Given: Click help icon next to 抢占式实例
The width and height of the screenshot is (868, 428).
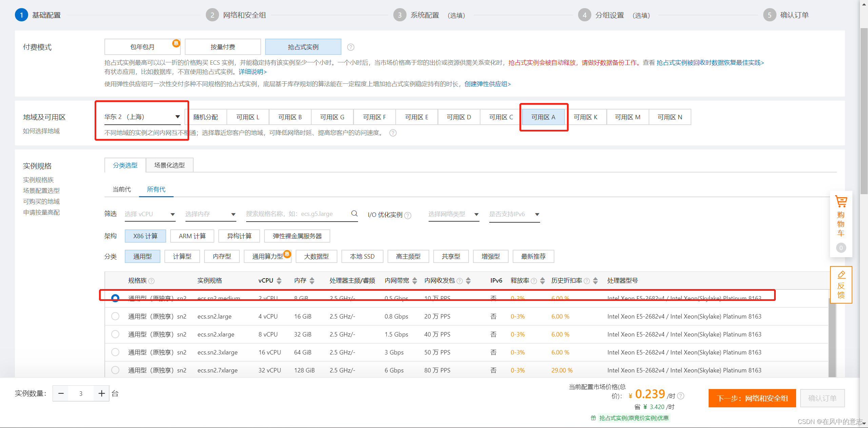Looking at the screenshot, I should pyautogui.click(x=351, y=47).
